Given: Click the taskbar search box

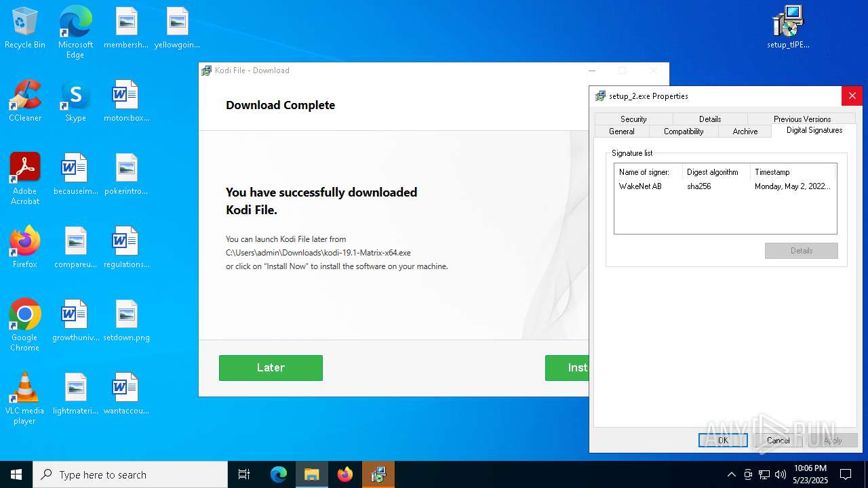Looking at the screenshot, I should coord(130,474).
